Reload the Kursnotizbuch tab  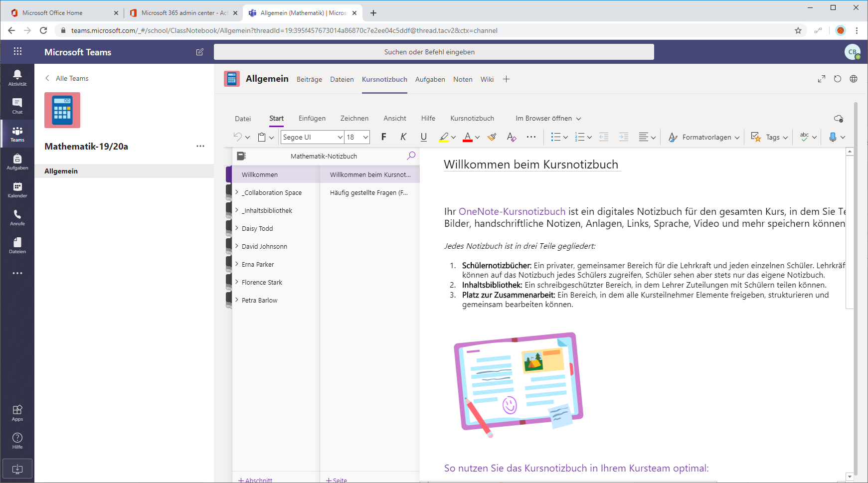[x=838, y=79]
